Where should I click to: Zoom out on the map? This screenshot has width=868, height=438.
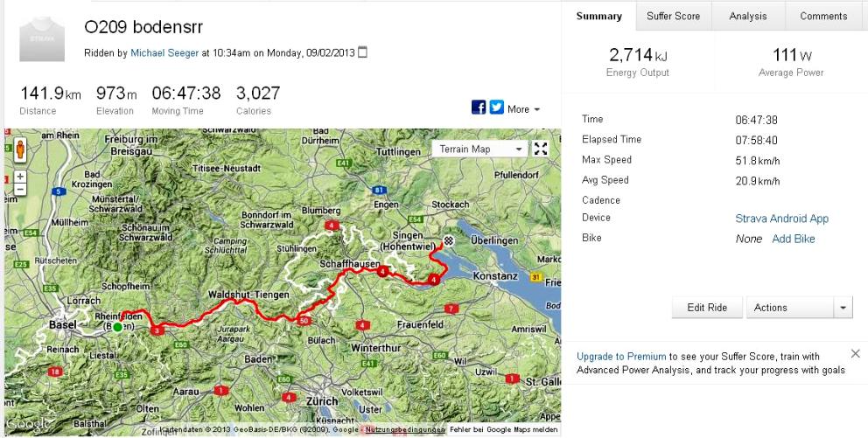19,189
